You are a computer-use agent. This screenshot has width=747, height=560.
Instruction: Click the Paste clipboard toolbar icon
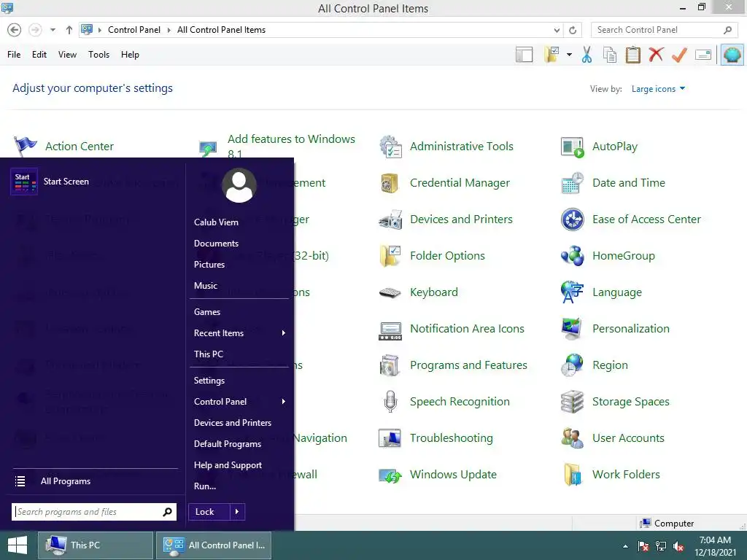click(x=632, y=55)
